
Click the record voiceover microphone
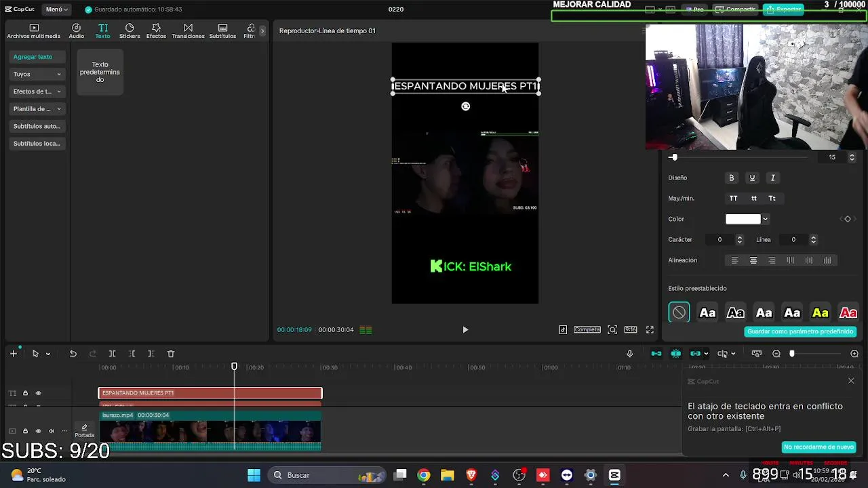(x=629, y=354)
